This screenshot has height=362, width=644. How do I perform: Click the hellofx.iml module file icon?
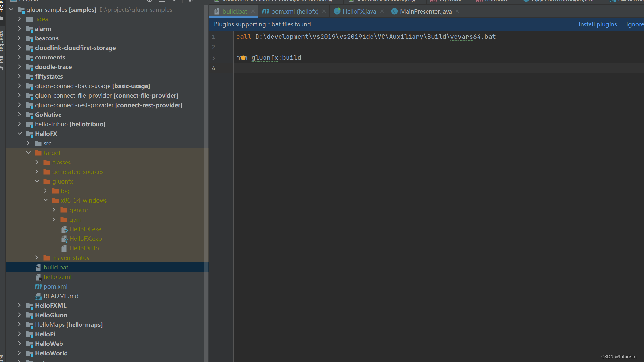click(x=38, y=277)
